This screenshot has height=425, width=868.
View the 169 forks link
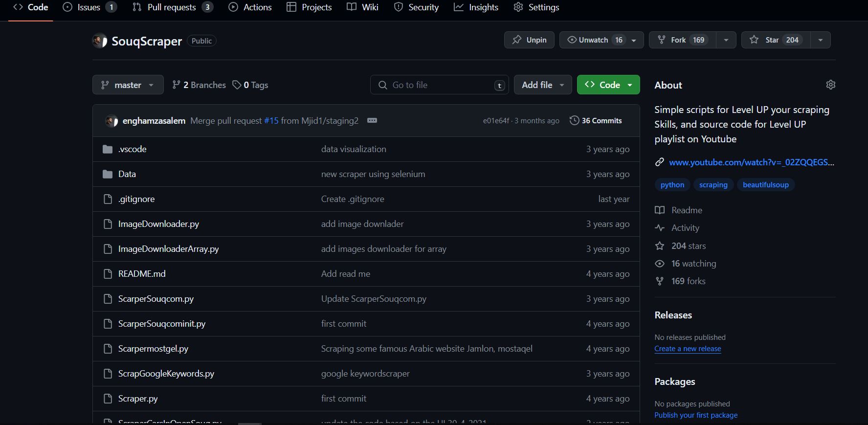688,281
